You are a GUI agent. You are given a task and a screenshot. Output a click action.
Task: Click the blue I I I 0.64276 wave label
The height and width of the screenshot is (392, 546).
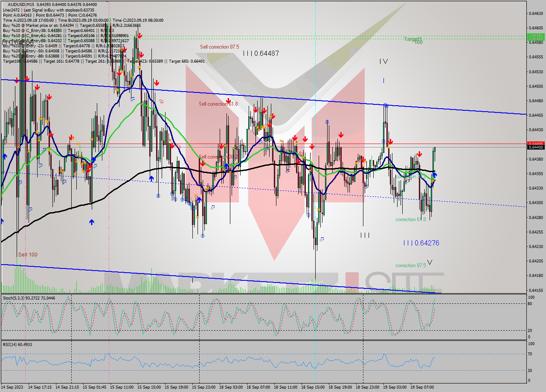point(421,243)
